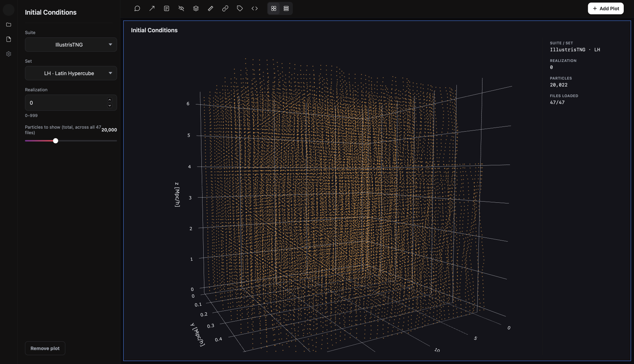Click the FILES LOADED label
Viewport: 634px width, 364px height.
(564, 96)
